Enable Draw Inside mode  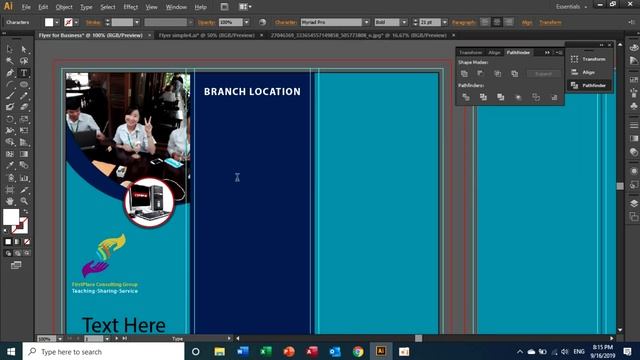[x=27, y=253]
